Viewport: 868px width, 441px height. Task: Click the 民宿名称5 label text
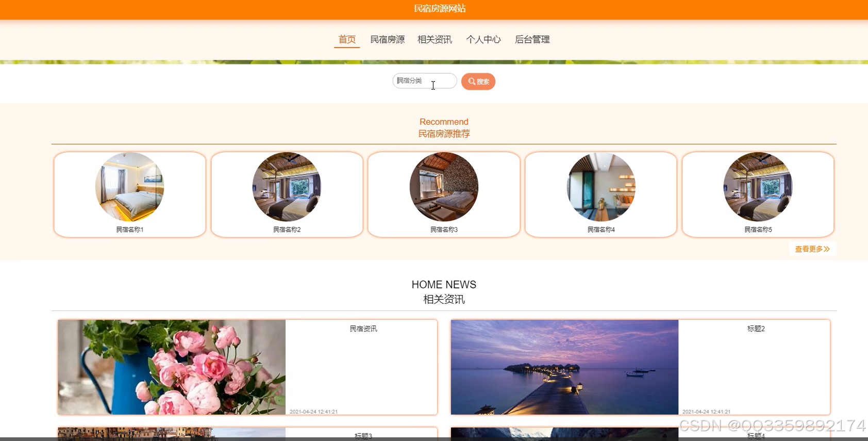point(758,230)
